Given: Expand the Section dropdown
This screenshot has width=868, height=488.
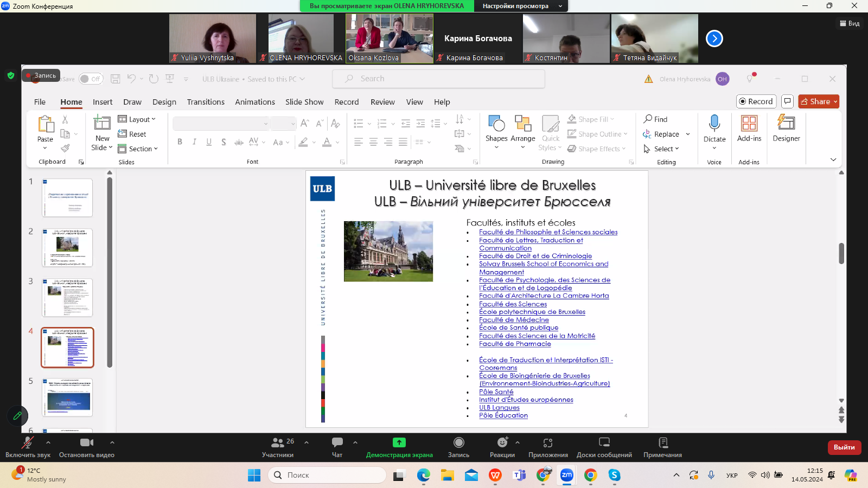Looking at the screenshot, I should (138, 149).
